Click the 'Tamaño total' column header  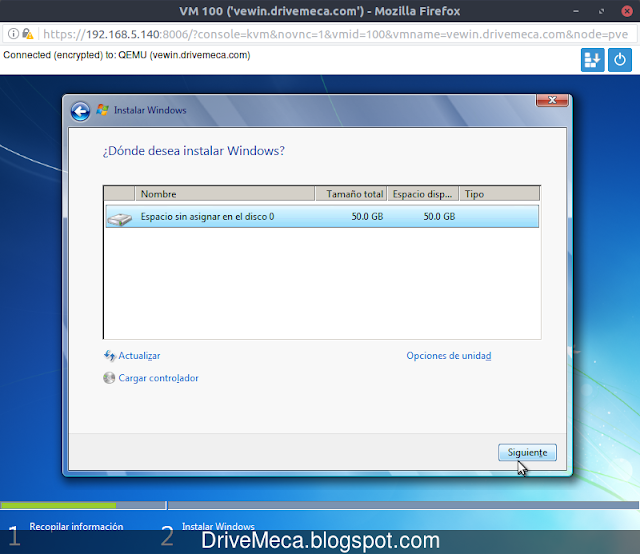point(351,194)
